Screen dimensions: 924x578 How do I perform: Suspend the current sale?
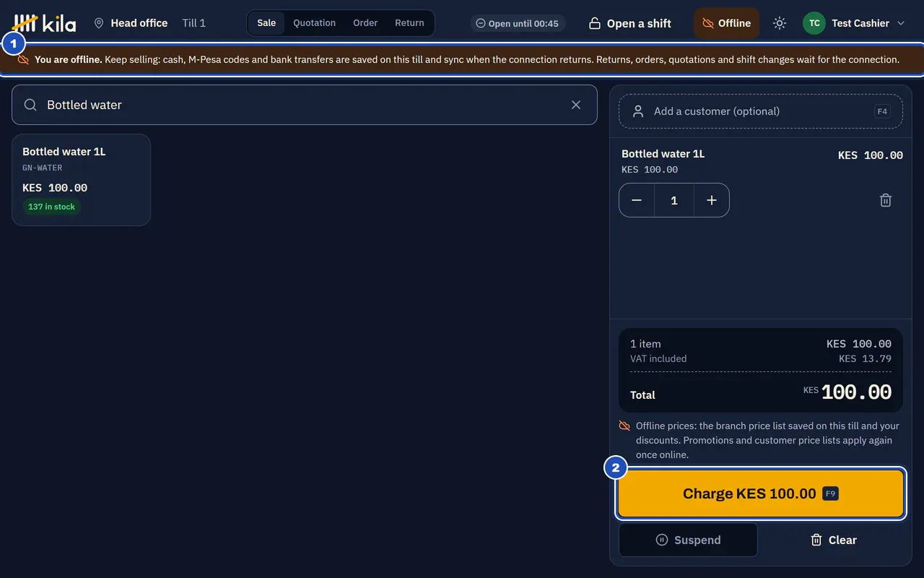(x=688, y=540)
